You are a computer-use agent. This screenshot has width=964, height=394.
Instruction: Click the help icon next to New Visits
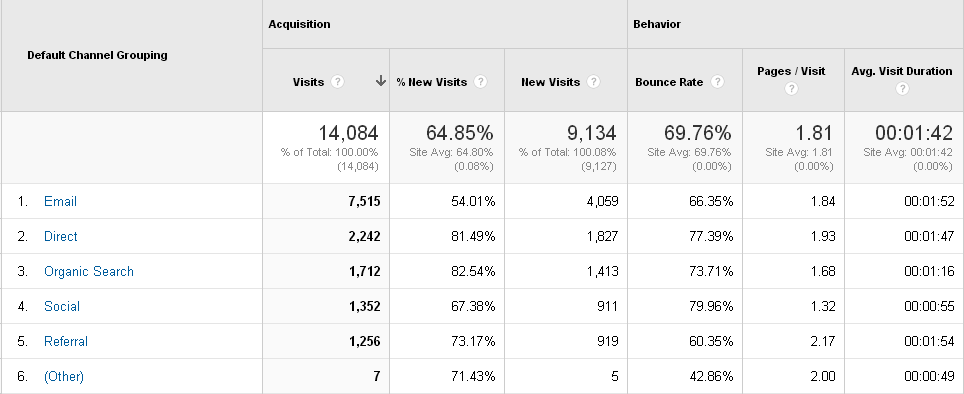click(593, 82)
